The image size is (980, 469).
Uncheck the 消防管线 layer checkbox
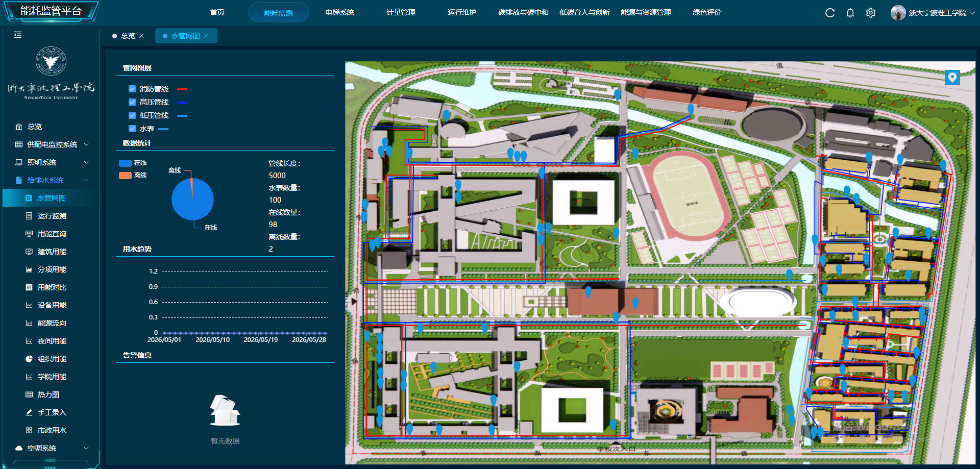[x=132, y=89]
